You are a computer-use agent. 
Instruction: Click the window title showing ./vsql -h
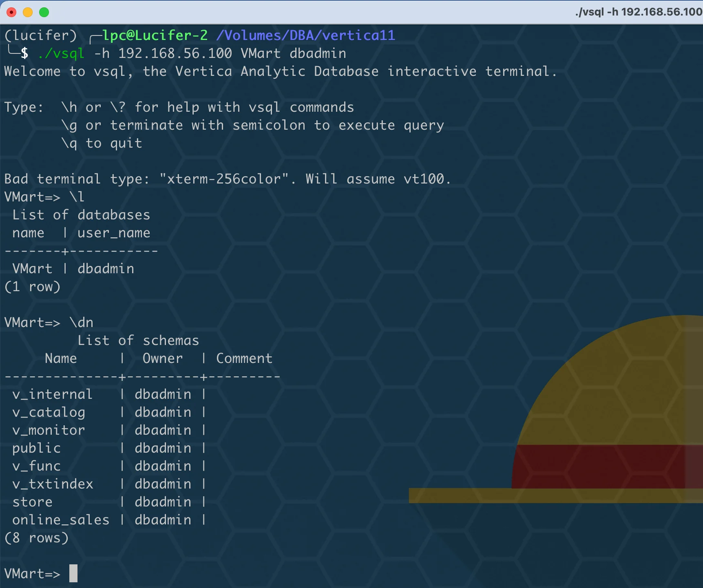[639, 12]
